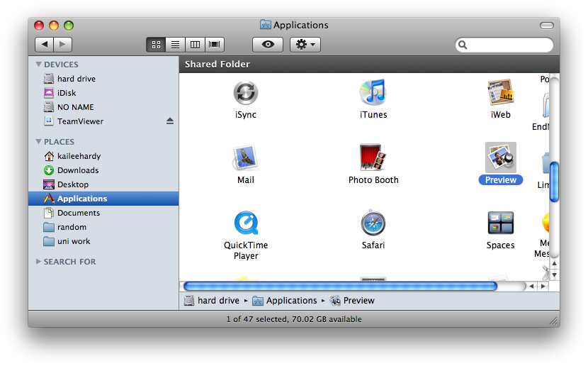The width and height of the screenshot is (588, 366).
Task: Select the QuickTime Player icon
Action: [246, 223]
